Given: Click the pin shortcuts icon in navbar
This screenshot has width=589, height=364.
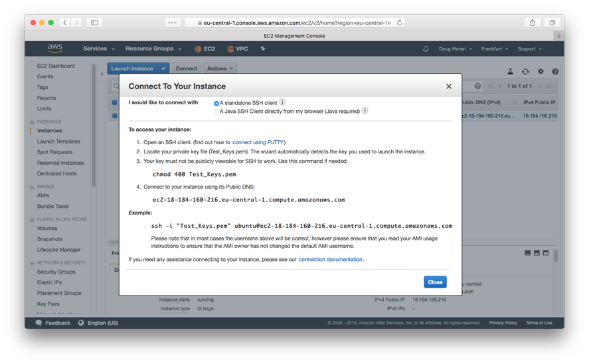Looking at the screenshot, I should pos(262,48).
